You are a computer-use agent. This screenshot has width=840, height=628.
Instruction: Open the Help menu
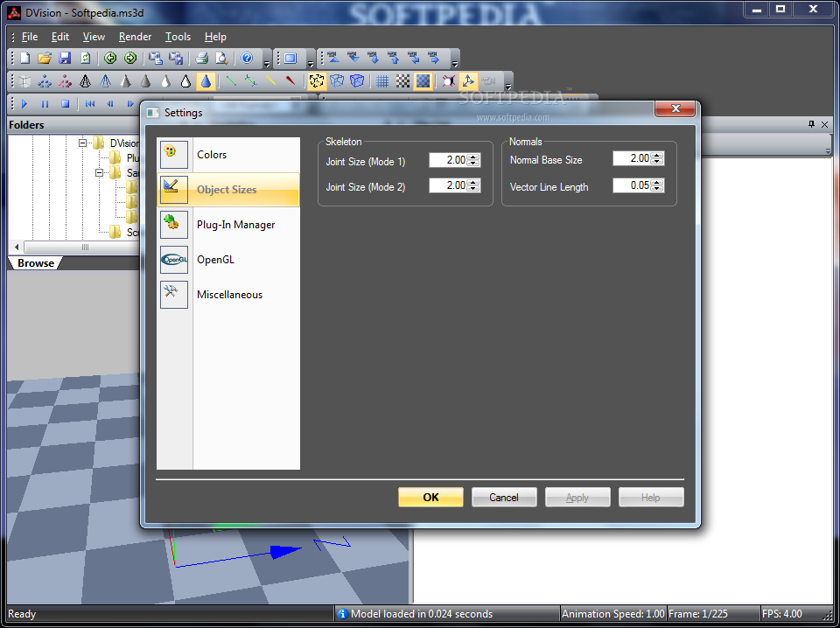coord(215,37)
